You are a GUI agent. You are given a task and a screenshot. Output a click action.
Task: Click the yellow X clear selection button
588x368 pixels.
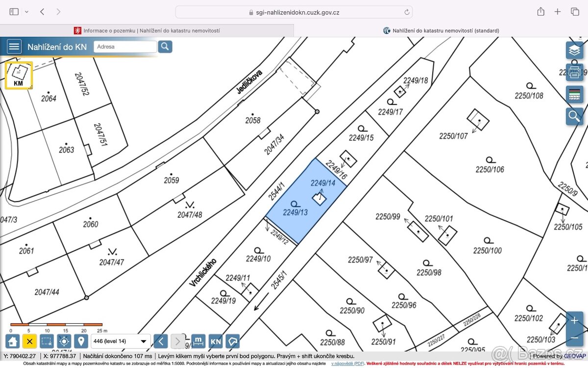(30, 341)
